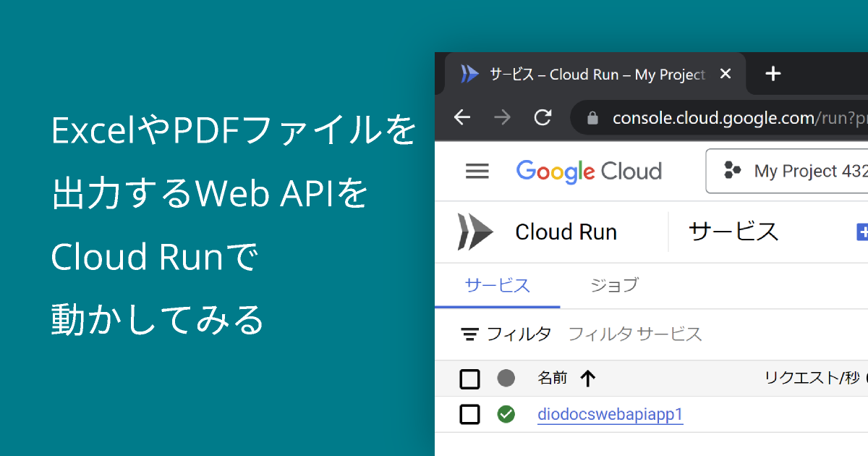Viewport: 868px width, 456px height.
Task: Open the navigation hamburger menu
Action: [x=477, y=171]
